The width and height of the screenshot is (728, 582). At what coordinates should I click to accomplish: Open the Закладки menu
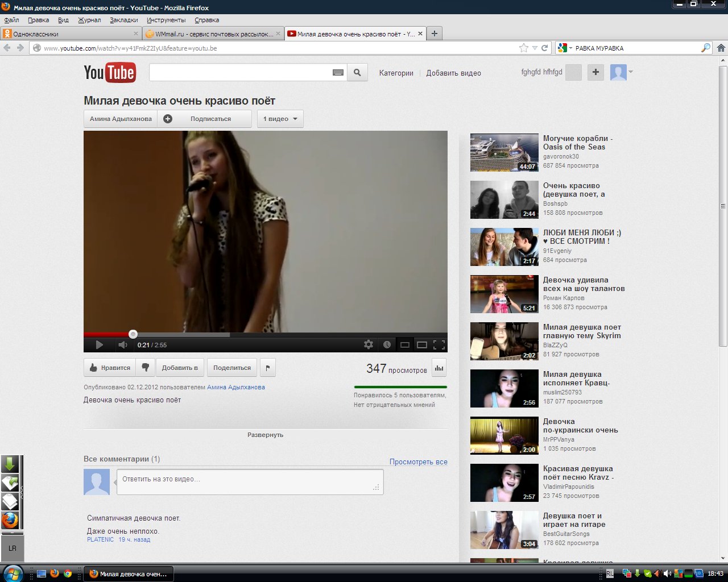(123, 20)
